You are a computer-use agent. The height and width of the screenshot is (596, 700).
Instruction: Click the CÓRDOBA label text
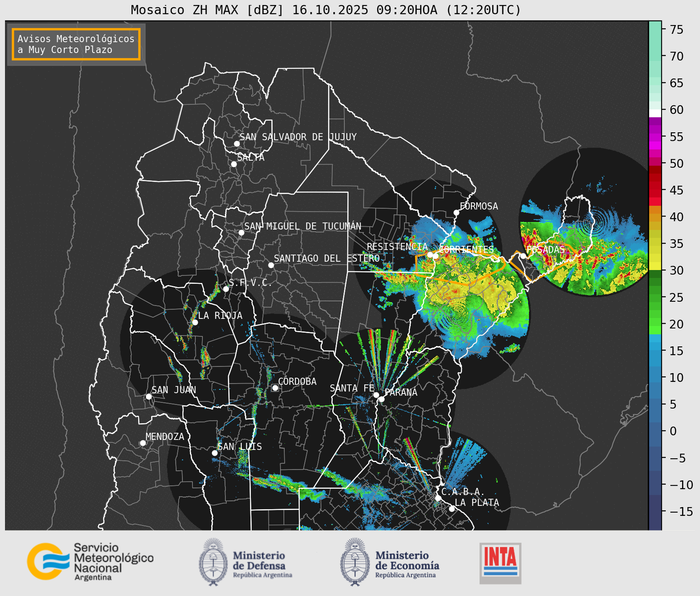point(297,381)
